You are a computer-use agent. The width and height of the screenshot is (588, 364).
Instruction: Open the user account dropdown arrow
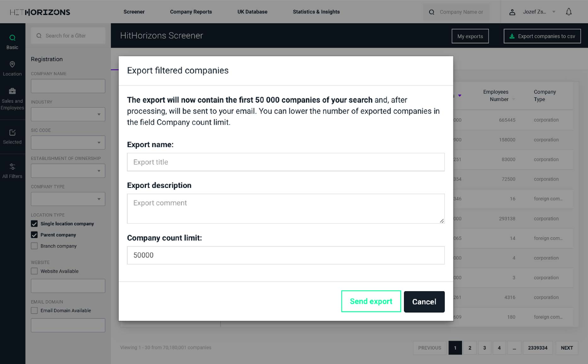point(554,12)
